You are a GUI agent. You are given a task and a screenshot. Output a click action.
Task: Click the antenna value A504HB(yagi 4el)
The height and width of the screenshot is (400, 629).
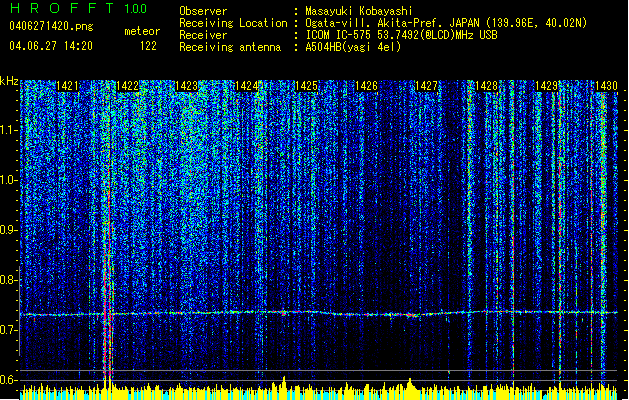click(353, 47)
